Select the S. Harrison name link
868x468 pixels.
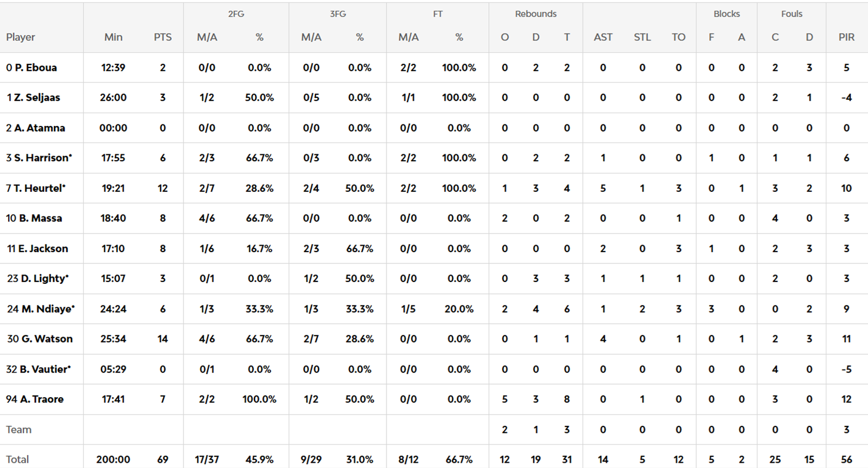coord(42,158)
